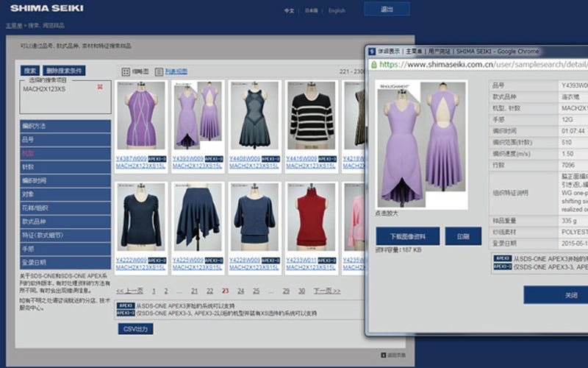Open the Y4225W009 sample link
Viewport: 588px width, 368px height.
click(188, 261)
